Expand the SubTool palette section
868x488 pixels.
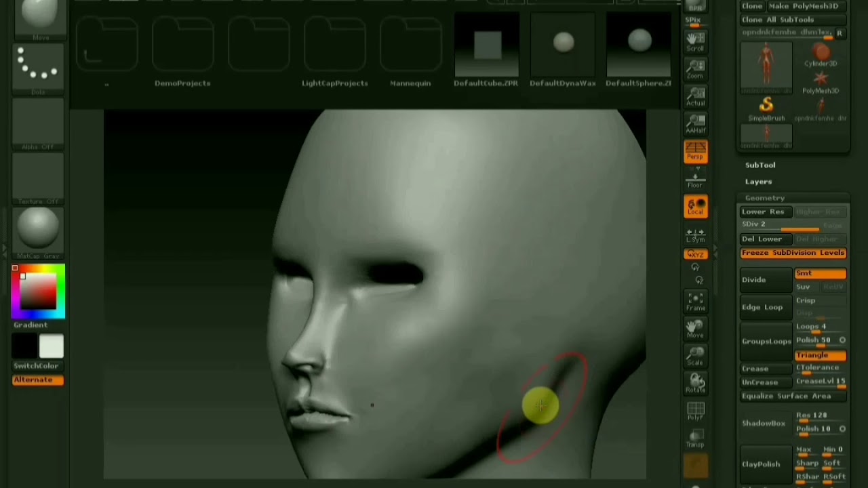tap(760, 165)
